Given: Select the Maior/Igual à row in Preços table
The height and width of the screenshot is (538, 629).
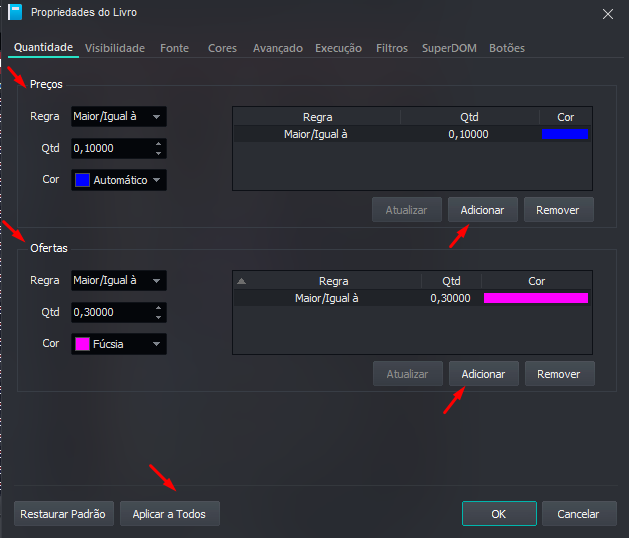Looking at the screenshot, I should tap(412, 134).
